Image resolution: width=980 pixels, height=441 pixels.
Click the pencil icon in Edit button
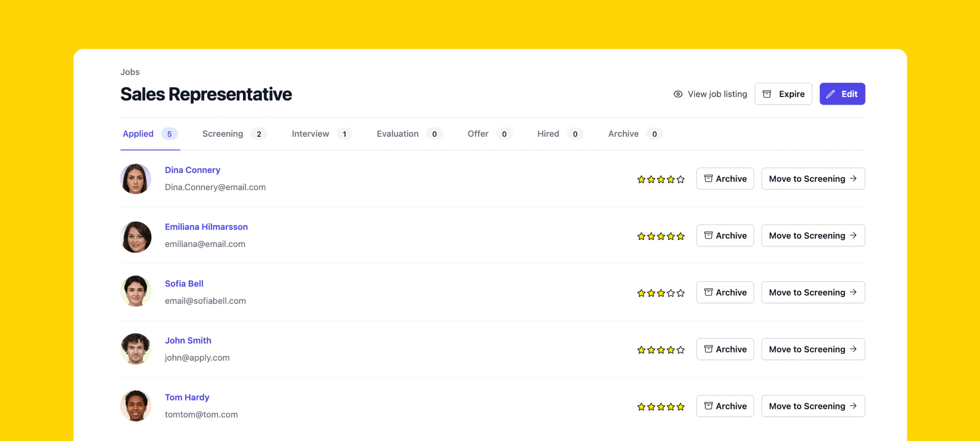tap(830, 94)
